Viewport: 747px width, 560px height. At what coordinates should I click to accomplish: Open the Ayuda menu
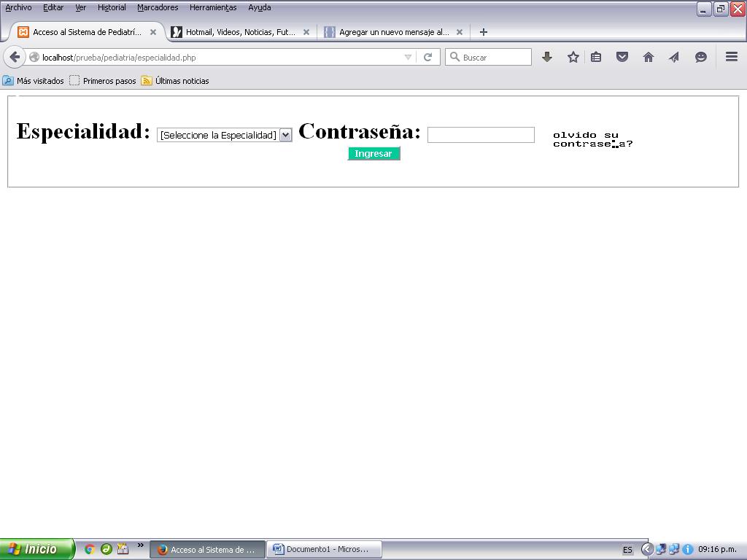260,7
